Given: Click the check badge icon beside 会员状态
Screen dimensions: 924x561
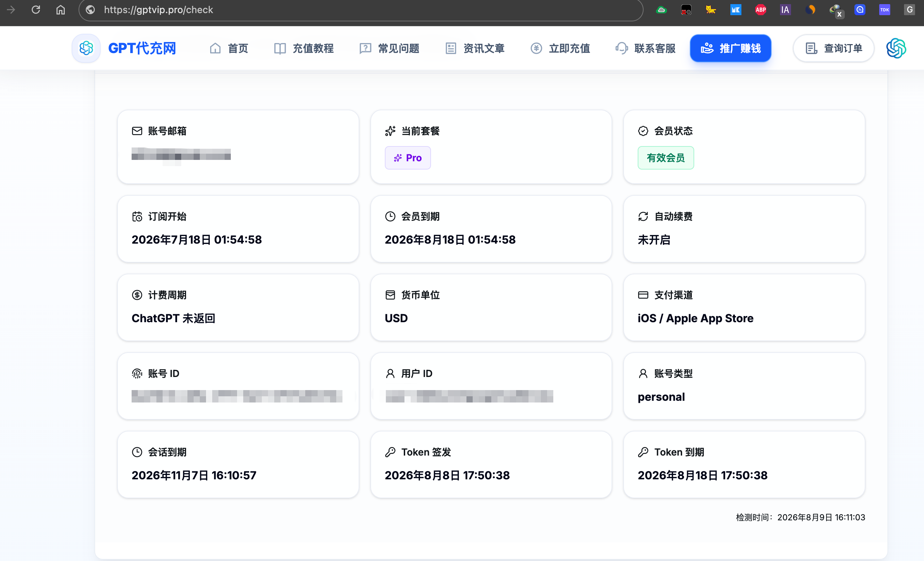Looking at the screenshot, I should point(643,131).
